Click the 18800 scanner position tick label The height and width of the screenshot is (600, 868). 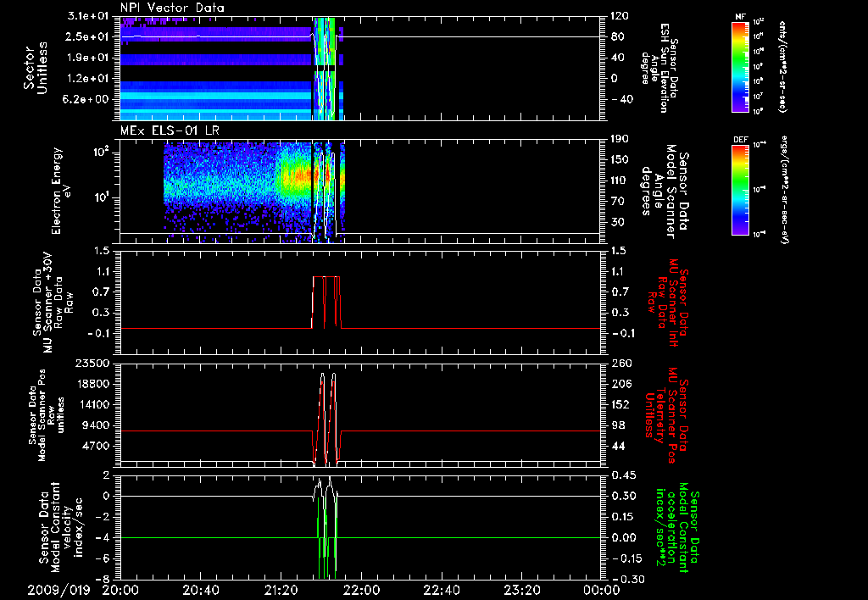(x=93, y=384)
